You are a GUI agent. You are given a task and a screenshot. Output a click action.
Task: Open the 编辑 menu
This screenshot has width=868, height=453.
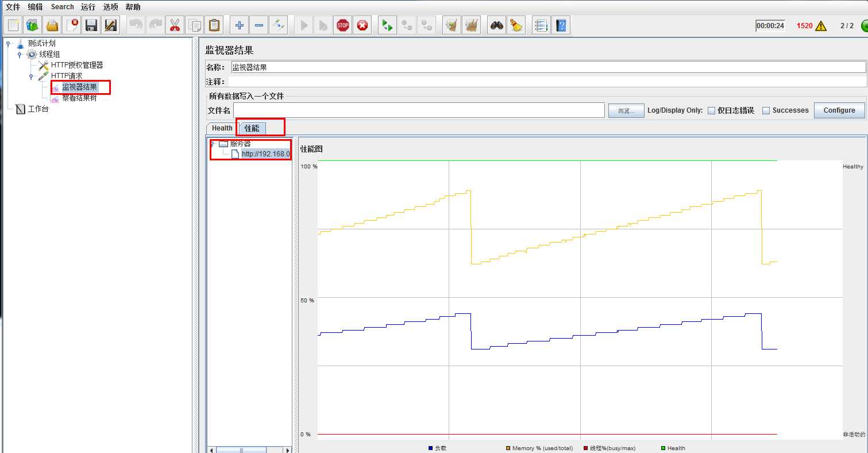point(35,7)
